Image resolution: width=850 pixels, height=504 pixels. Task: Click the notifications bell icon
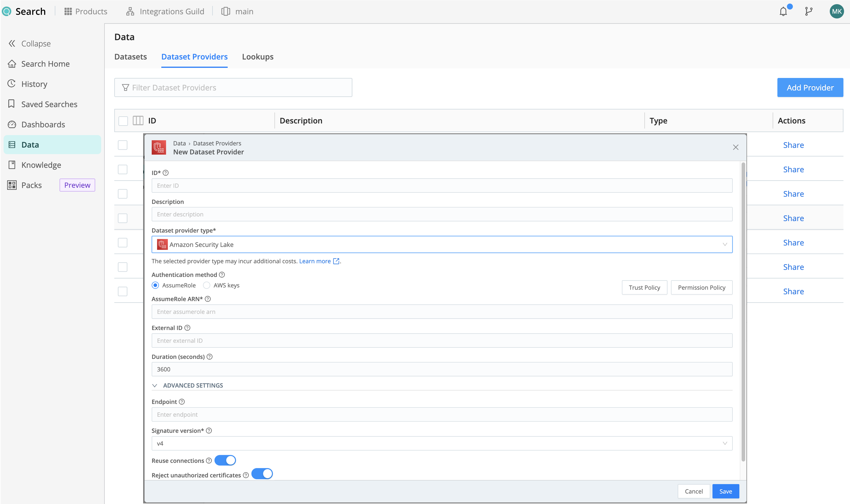click(x=783, y=11)
